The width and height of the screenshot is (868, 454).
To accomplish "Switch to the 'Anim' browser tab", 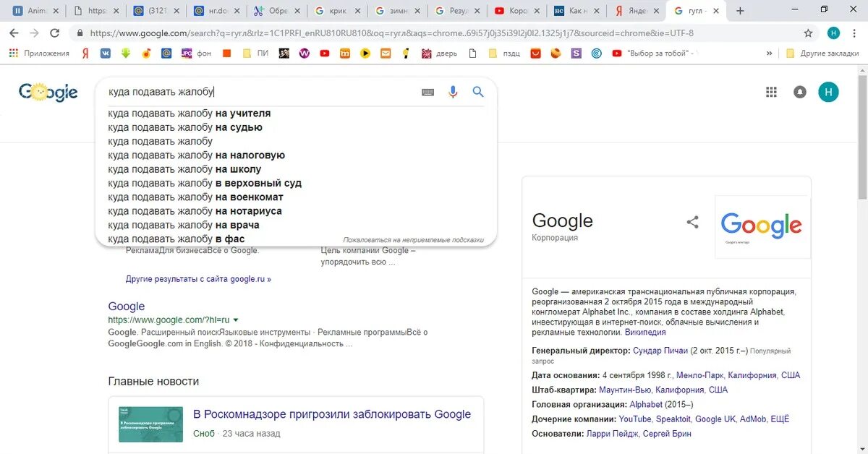I will click(x=35, y=11).
